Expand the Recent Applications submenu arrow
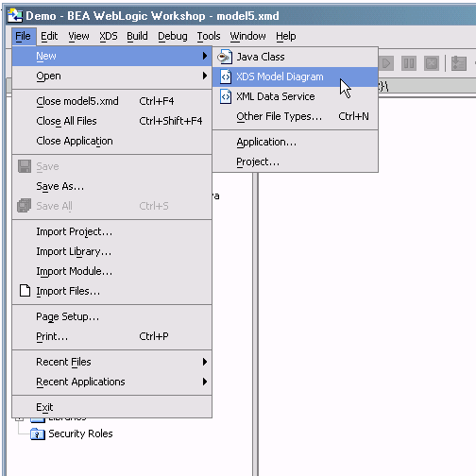Screen dimensions: 476x476 coord(205,382)
